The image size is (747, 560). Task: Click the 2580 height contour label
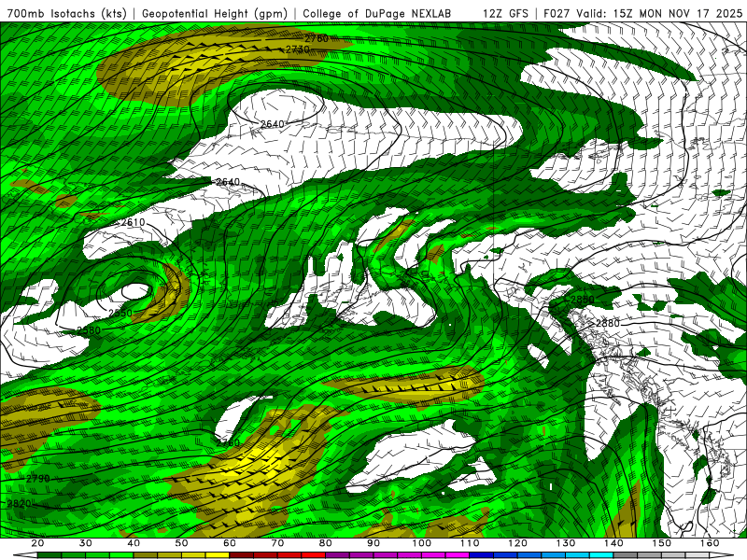click(x=89, y=330)
